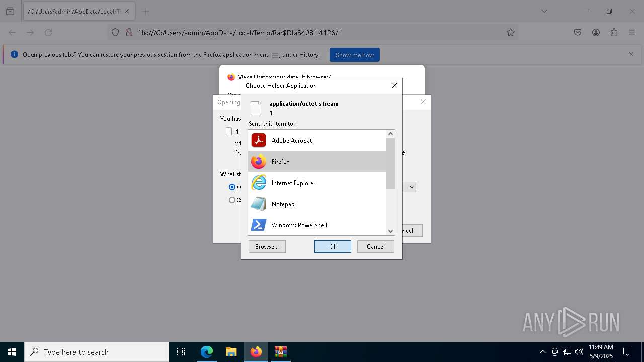The height and width of the screenshot is (362, 644).
Task: Go back with the back arrow
Action: [x=12, y=32]
